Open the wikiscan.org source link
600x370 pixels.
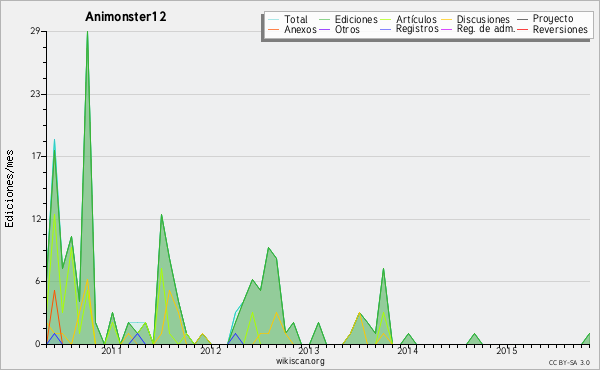(300, 361)
